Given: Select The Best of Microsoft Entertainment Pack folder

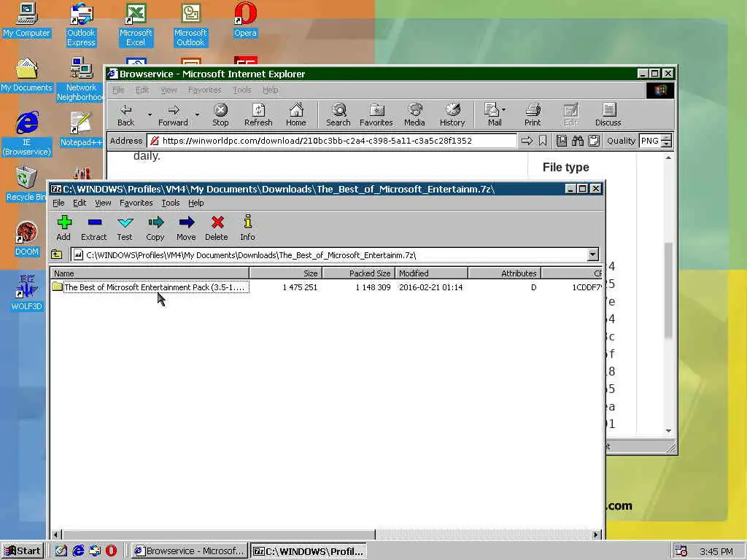Looking at the screenshot, I should point(150,287).
